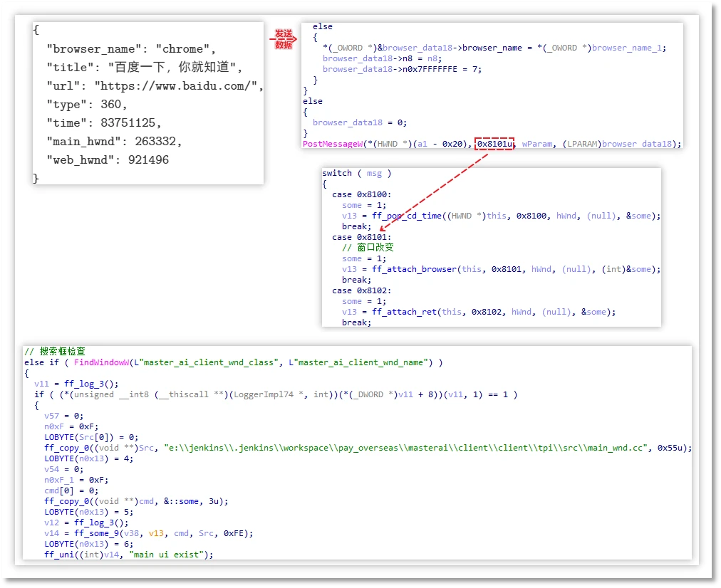The height and width of the screenshot is (588, 721).
Task: Select the LOBYTE(n0x13) = 4; line
Action: tap(89, 458)
